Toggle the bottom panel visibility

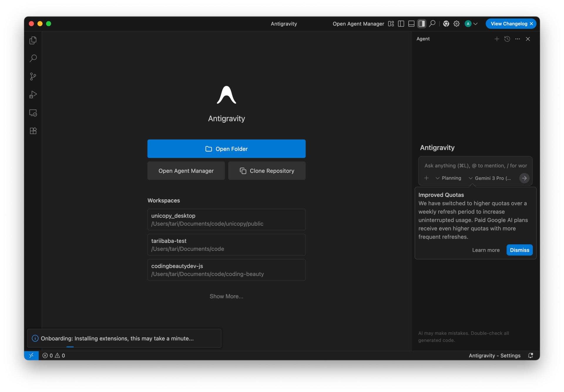411,24
